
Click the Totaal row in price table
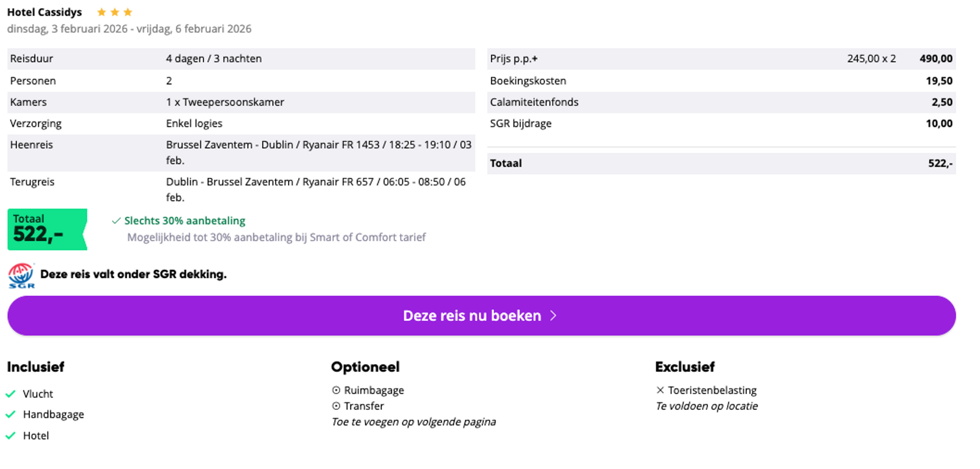721,163
